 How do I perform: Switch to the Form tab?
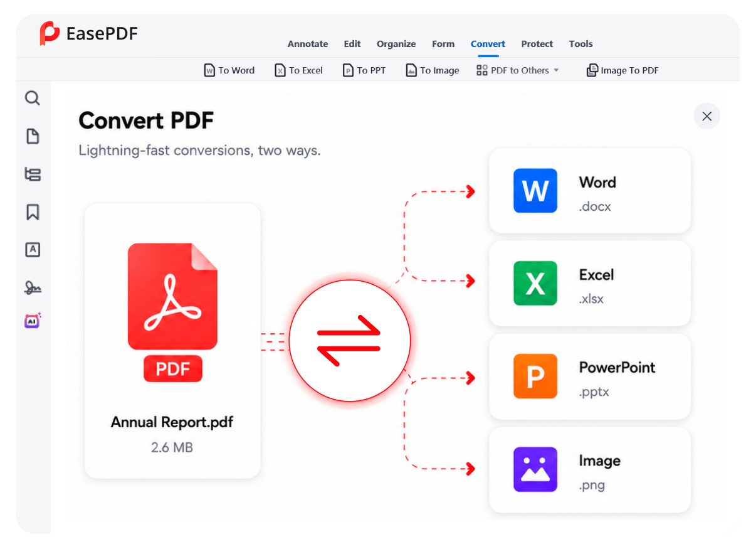(443, 44)
